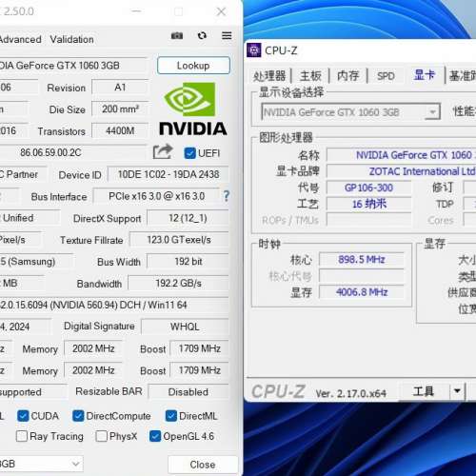Screen dimensions: 476x476
Task: Click the Bandwidth 192.2 GB/s value
Action: 178,283
